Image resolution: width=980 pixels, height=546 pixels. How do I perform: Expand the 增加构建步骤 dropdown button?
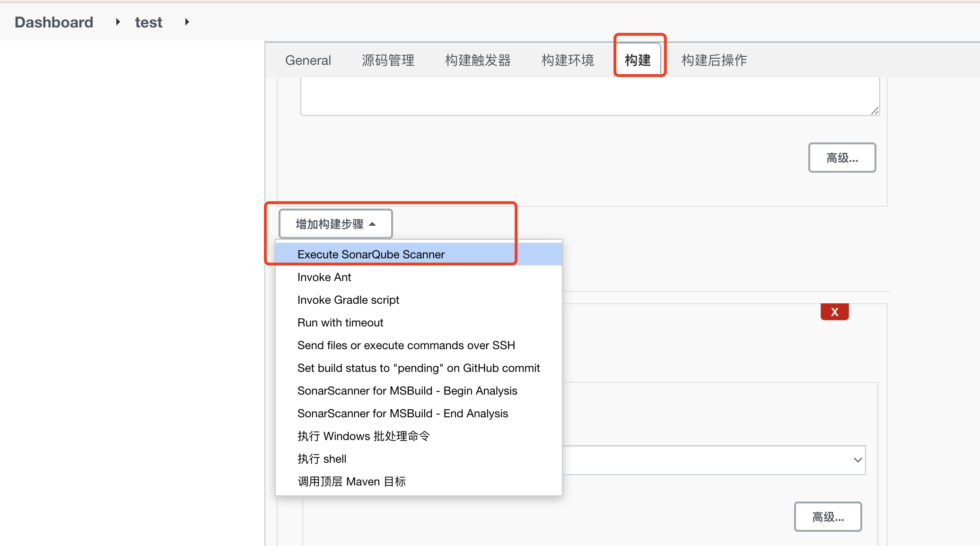coord(335,224)
